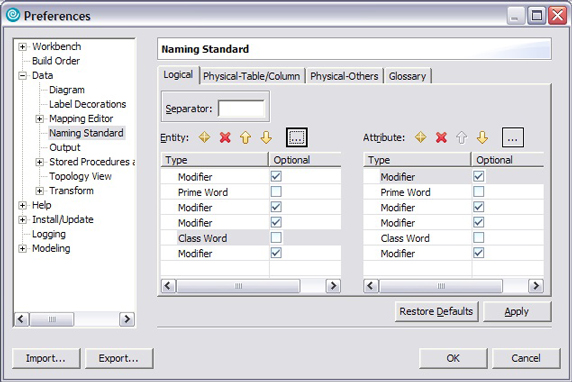572x382 pixels.
Task: Select Prime Word row in Entity table
Action: pos(251,192)
